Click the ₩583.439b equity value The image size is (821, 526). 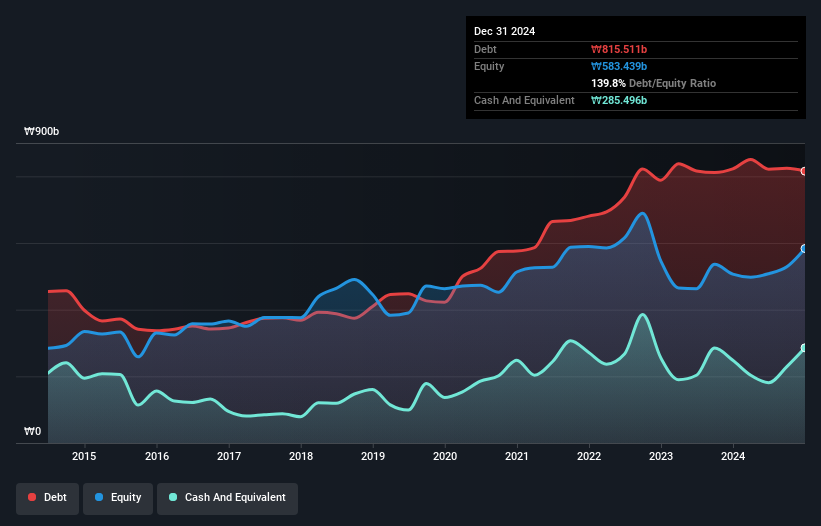[x=619, y=66]
